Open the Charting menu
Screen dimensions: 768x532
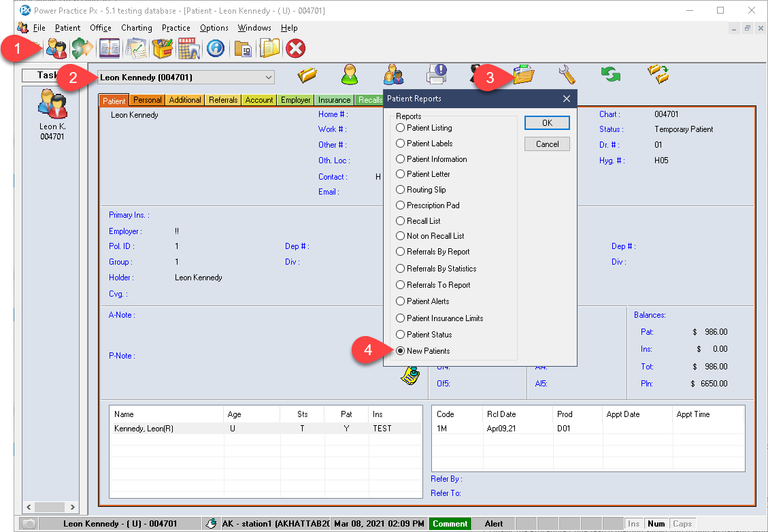137,28
